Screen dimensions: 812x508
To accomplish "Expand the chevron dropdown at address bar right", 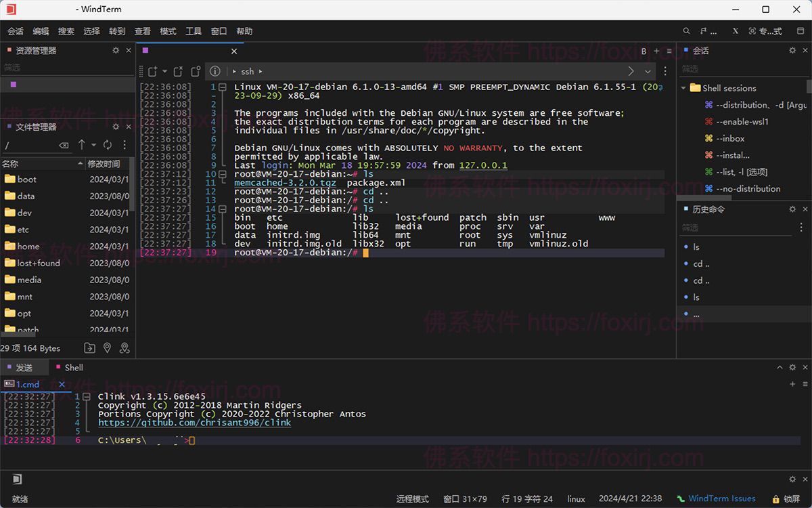I will click(648, 71).
